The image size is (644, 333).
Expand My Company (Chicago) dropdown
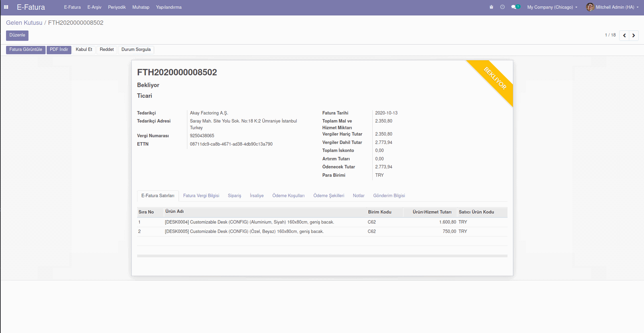pyautogui.click(x=552, y=7)
